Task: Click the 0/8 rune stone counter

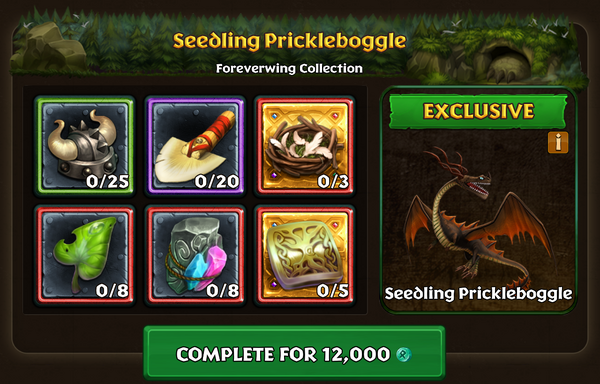Action: [x=223, y=291]
